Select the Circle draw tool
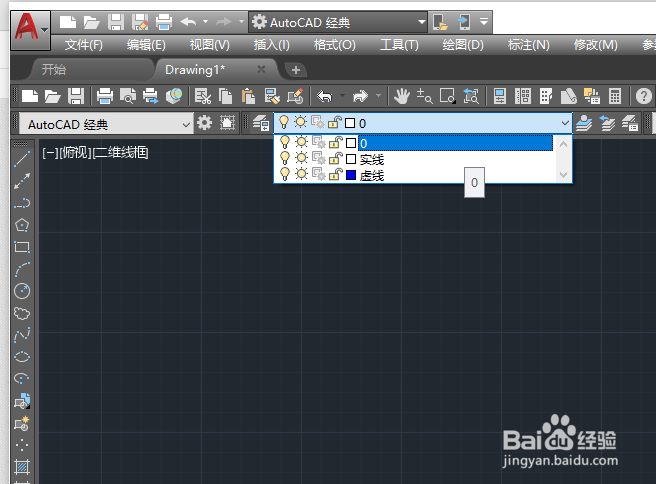The image size is (656, 484). click(22, 291)
